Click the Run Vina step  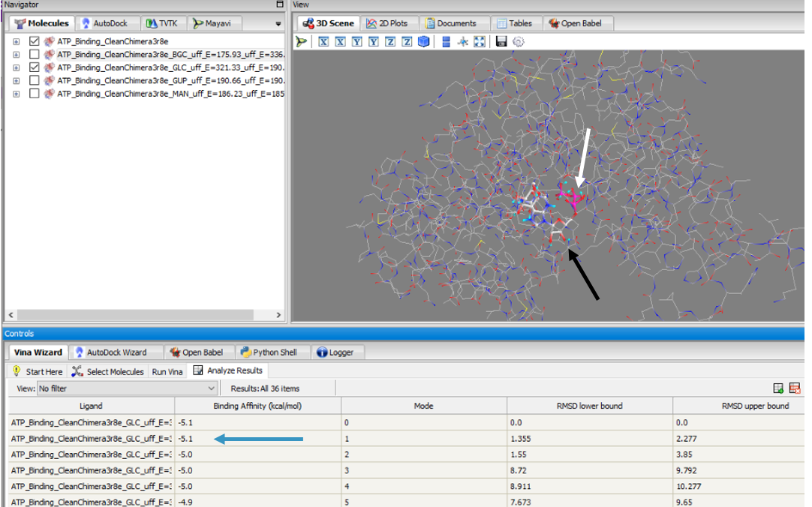click(167, 371)
